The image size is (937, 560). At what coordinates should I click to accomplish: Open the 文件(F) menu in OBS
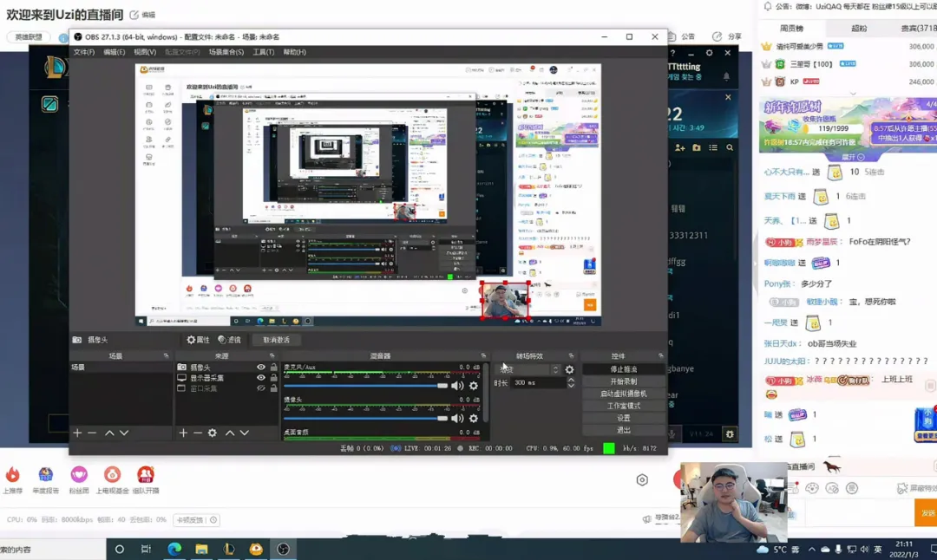[x=83, y=52]
